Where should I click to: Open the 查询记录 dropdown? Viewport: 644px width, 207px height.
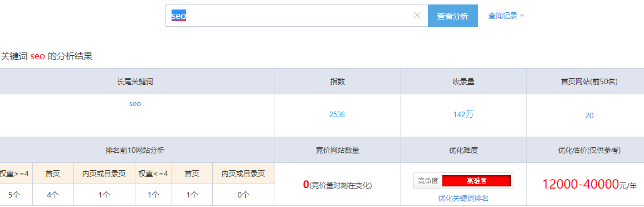(506, 16)
